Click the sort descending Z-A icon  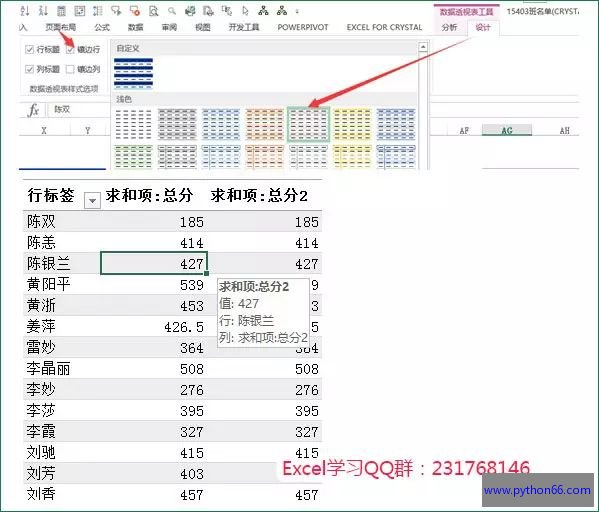(x=43, y=11)
